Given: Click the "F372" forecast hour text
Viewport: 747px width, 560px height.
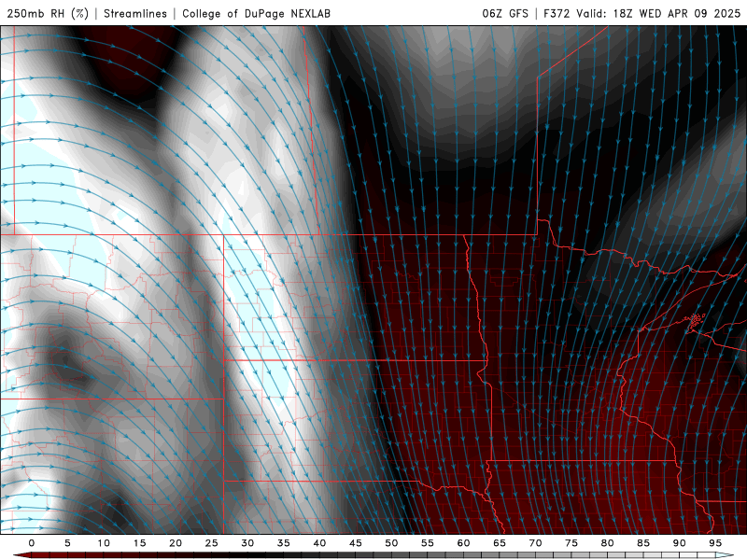Looking at the screenshot, I should (557, 13).
